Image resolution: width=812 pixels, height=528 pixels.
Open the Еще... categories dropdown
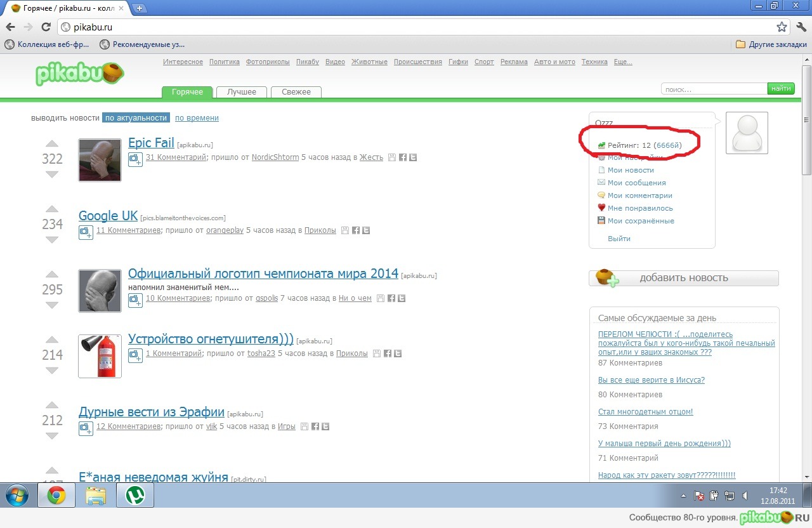pos(623,62)
